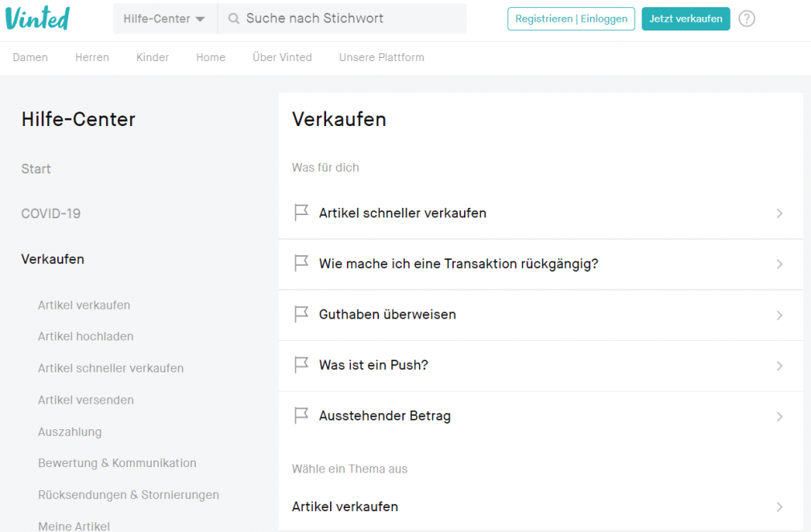
Task: Expand chevron on Was ist ein Push? row
Action: tap(780, 366)
